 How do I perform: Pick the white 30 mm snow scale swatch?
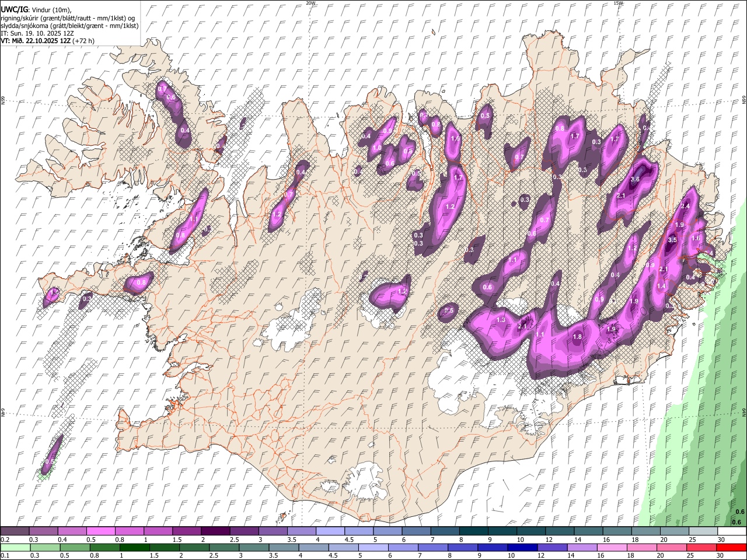(x=732, y=531)
